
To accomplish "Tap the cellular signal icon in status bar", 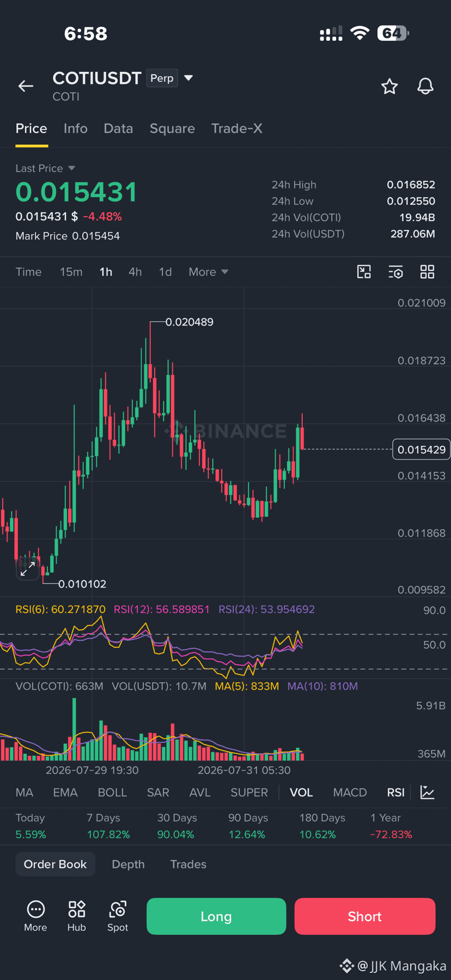I will (331, 34).
